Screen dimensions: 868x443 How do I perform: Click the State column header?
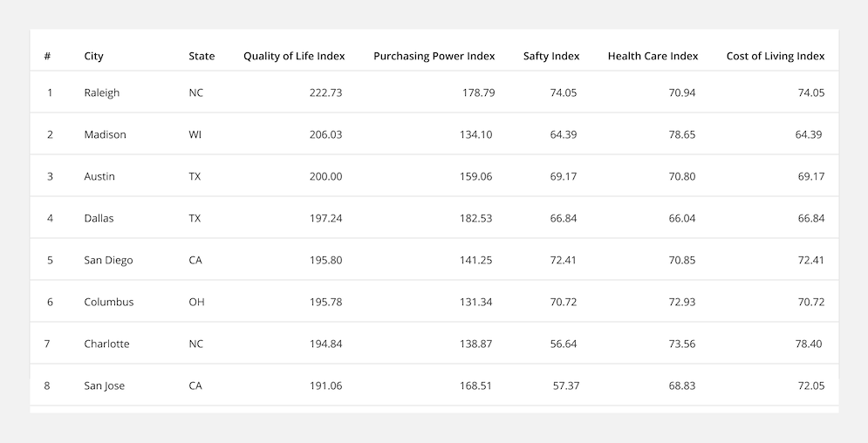click(x=202, y=56)
